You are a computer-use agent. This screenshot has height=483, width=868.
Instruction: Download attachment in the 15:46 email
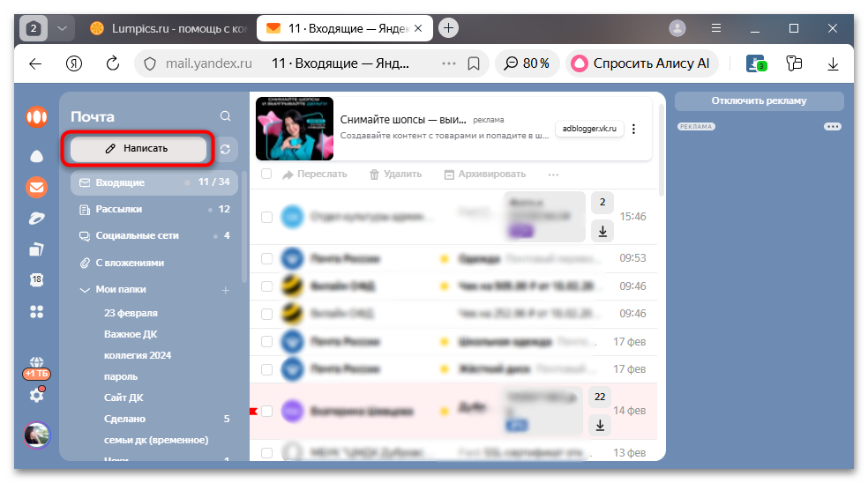602,230
